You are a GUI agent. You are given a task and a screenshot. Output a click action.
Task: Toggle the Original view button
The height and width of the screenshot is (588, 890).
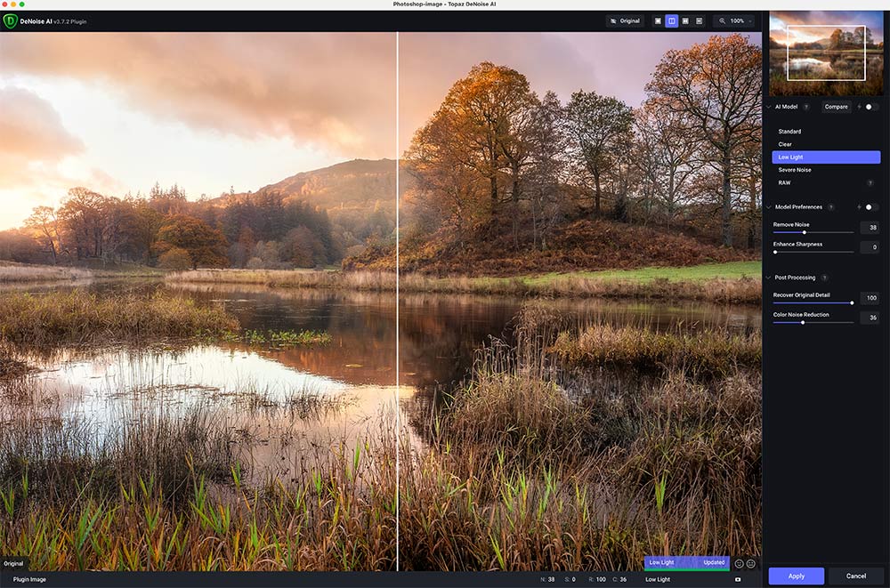[625, 20]
